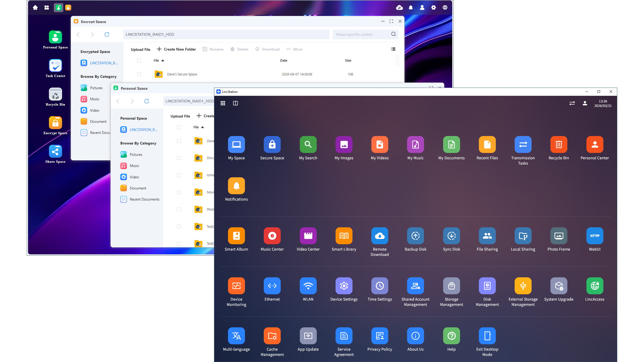Check Dave's Secure Space row checkbox
This screenshot has width=644, height=362.
point(139,74)
